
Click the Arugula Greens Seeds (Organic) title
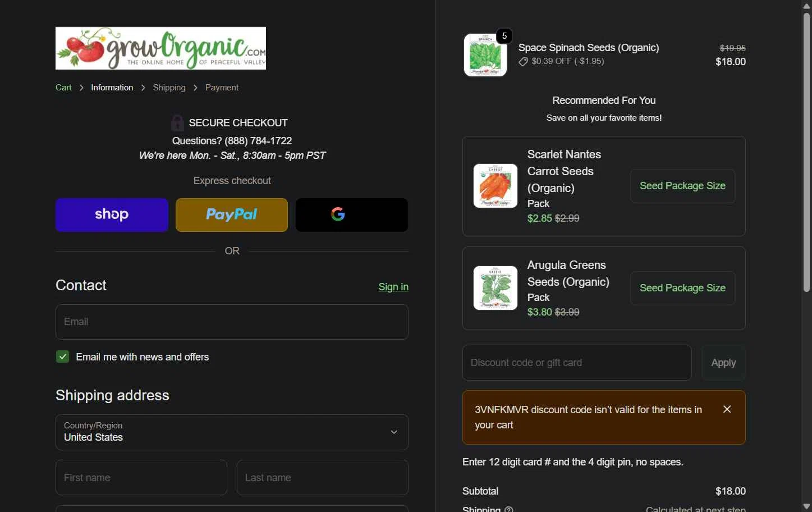(568, 273)
